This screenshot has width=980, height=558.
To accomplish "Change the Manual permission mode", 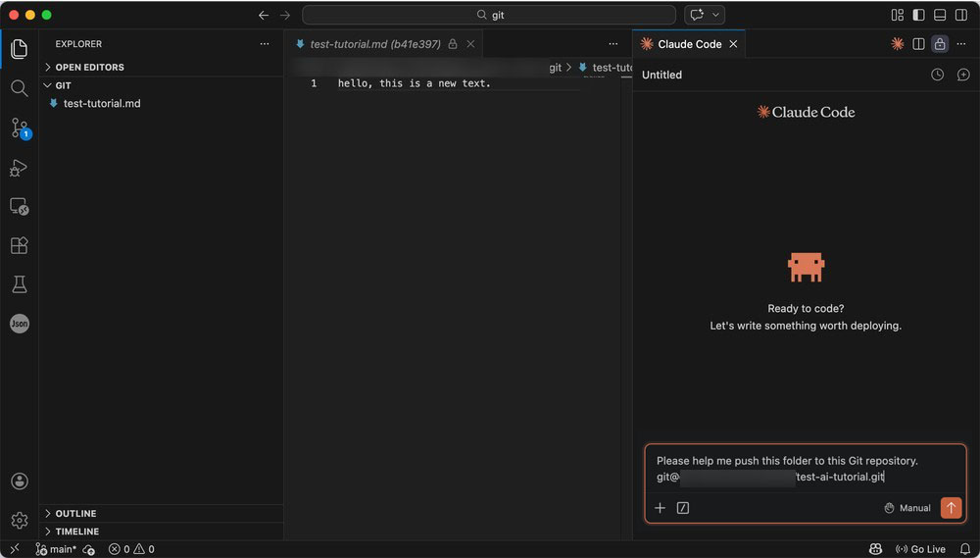I will 907,508.
